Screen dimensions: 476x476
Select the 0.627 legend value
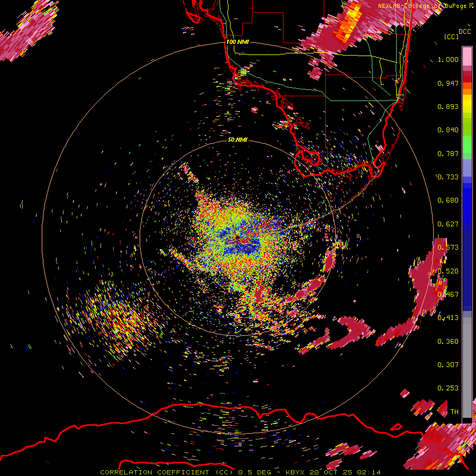tap(448, 224)
